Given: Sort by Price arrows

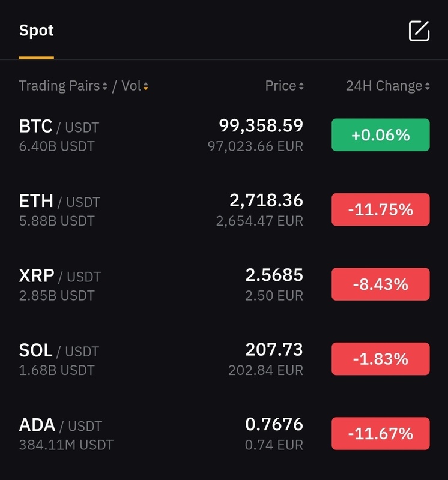Looking at the screenshot, I should pos(301,86).
